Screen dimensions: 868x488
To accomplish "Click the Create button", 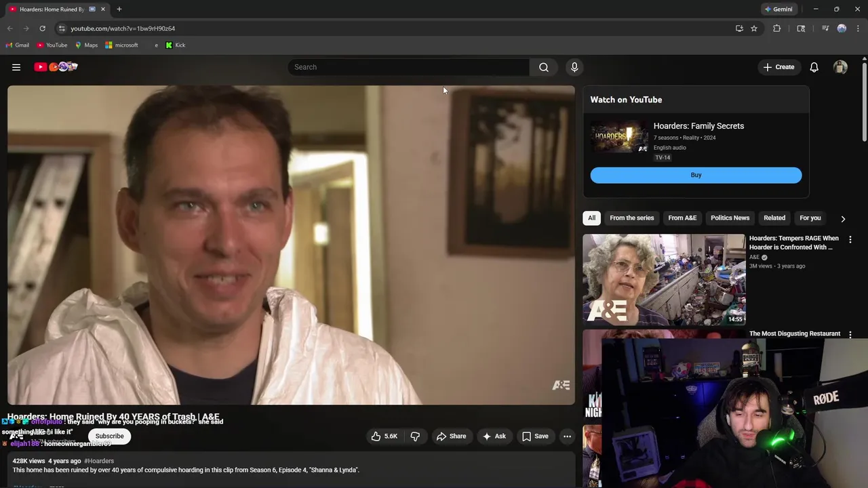I will [x=778, y=67].
